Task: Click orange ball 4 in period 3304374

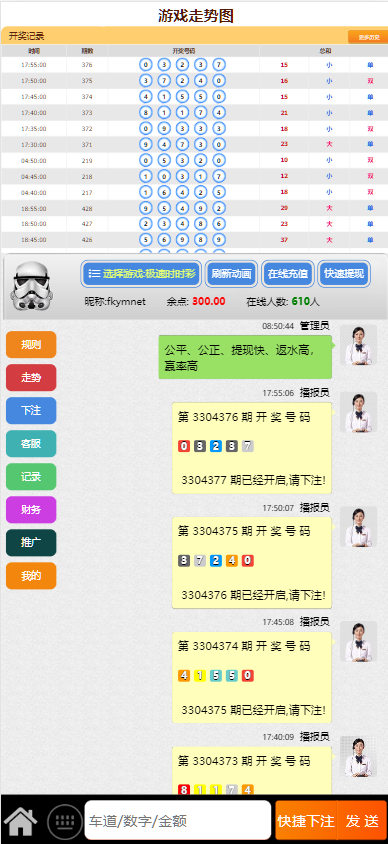Action: coord(184,676)
